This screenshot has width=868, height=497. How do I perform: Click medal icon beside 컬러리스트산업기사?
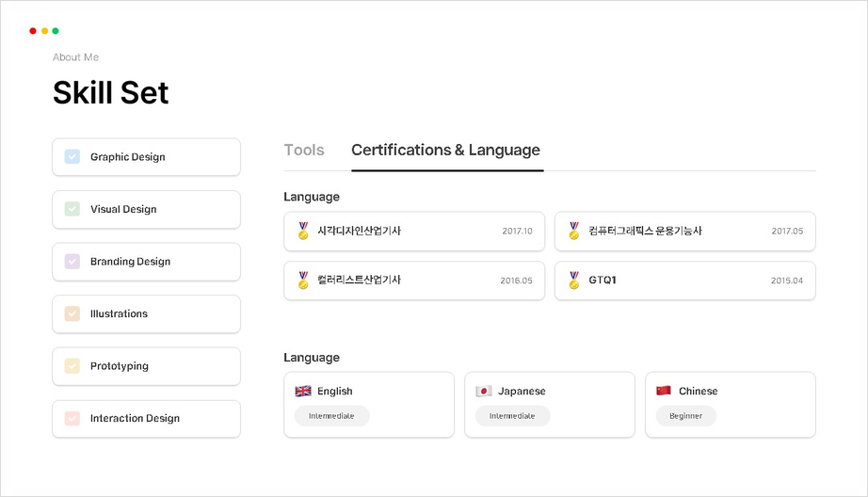[303, 281]
